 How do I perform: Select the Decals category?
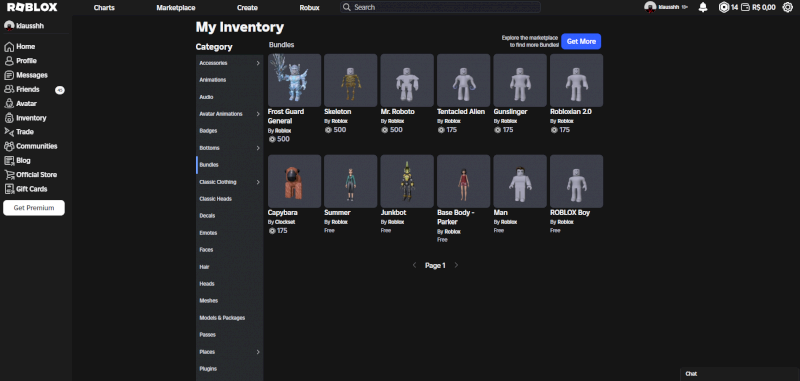click(230, 216)
